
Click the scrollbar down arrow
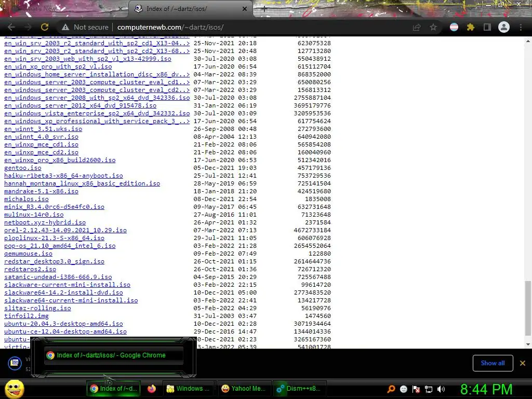click(x=528, y=344)
